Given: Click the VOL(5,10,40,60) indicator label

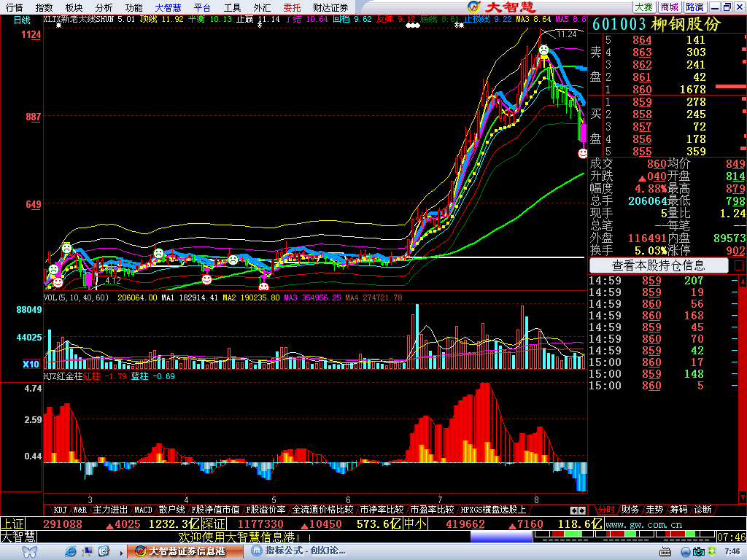Looking at the screenshot, I should pos(76,297).
